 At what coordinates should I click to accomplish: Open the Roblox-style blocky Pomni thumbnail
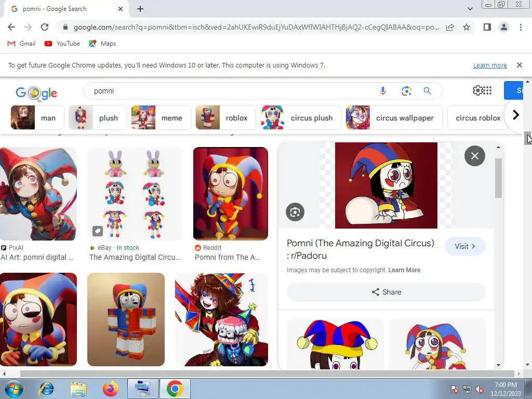pos(126,320)
